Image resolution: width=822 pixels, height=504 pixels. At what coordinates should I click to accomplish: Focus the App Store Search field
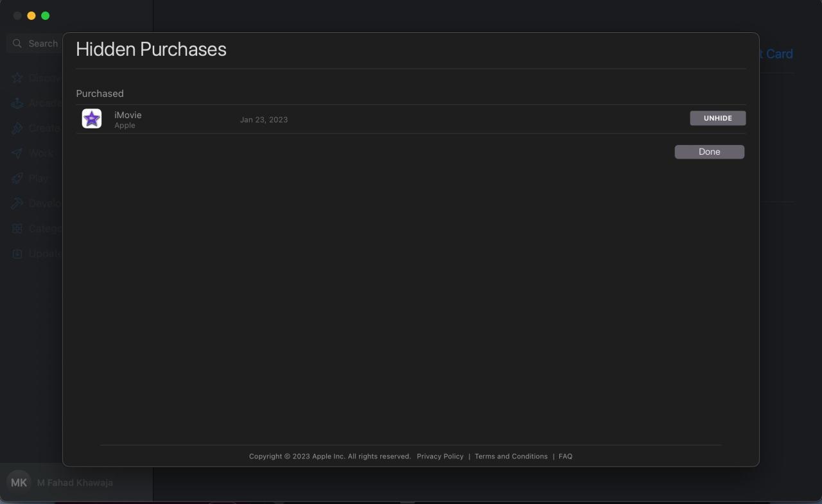35,44
